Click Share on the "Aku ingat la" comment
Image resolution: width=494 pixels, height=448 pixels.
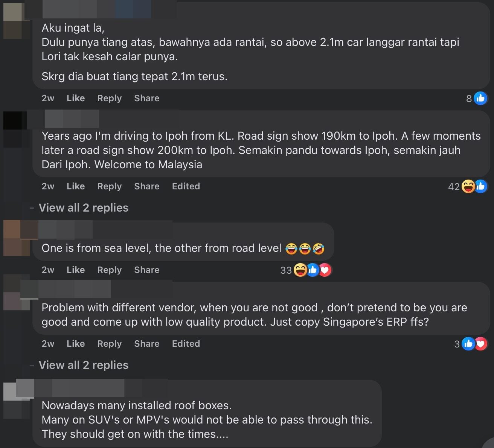pyautogui.click(x=146, y=98)
